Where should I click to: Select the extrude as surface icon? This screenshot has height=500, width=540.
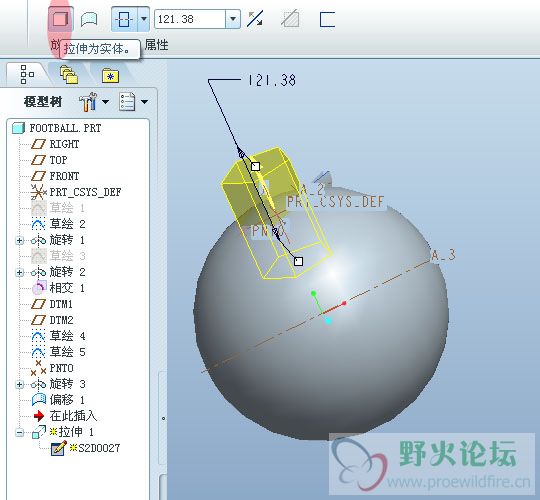pos(89,19)
